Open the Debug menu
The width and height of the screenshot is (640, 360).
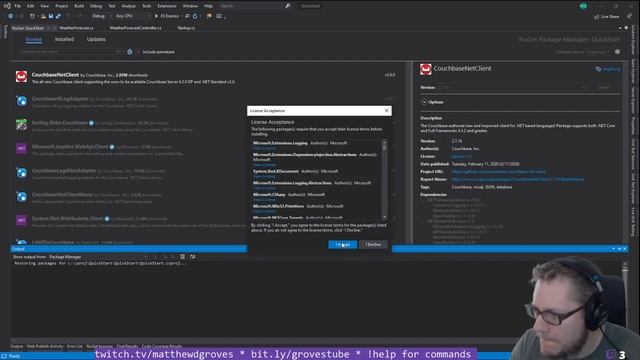coord(96,6)
